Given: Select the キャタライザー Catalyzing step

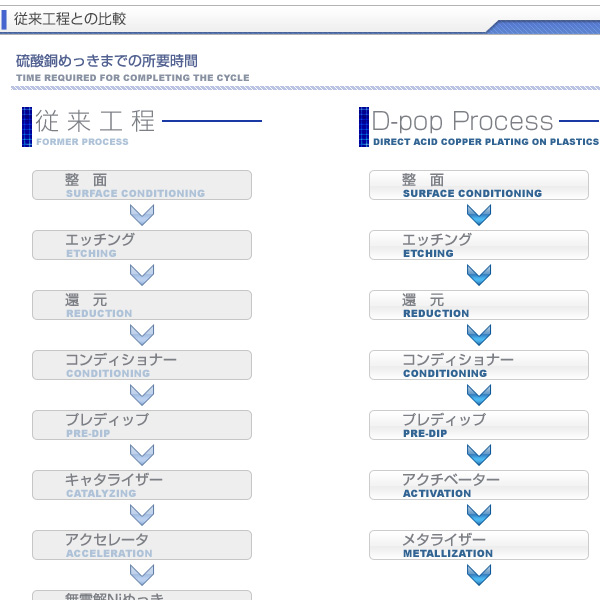Looking at the screenshot, I should pyautogui.click(x=142, y=485).
